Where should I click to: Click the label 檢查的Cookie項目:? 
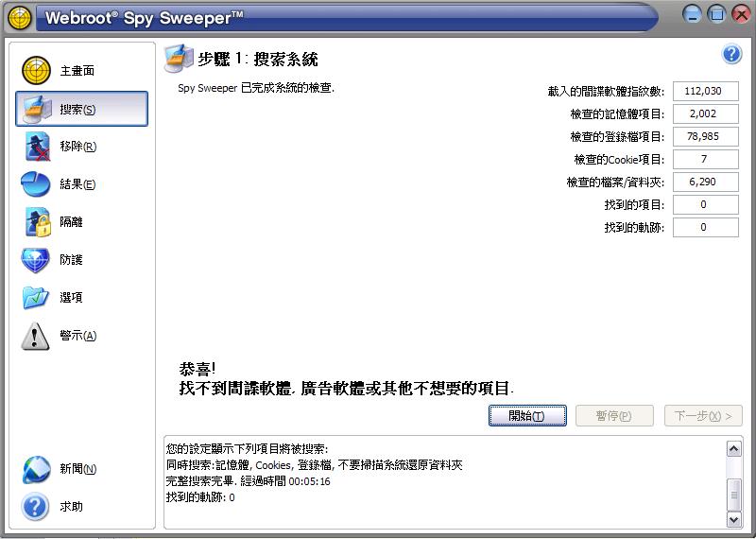pyautogui.click(x=619, y=159)
